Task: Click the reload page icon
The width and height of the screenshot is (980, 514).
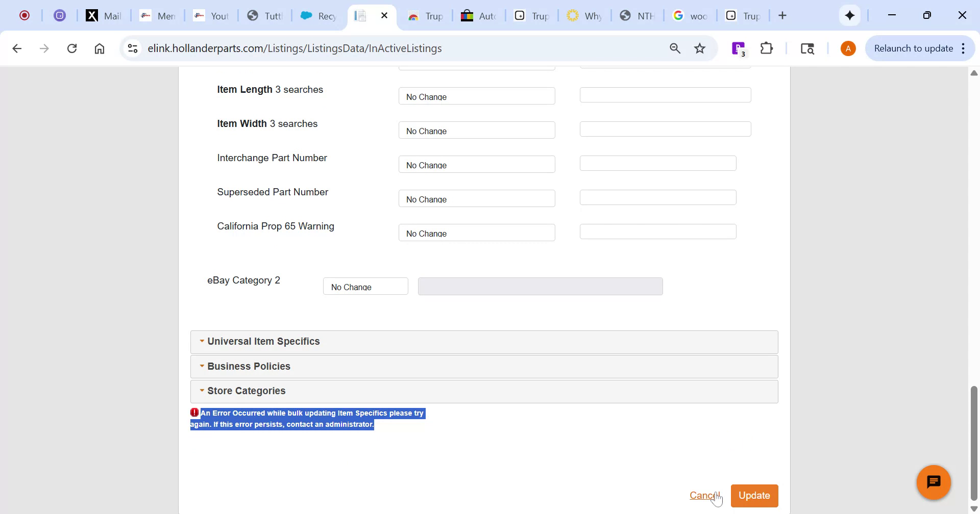Action: 72,48
